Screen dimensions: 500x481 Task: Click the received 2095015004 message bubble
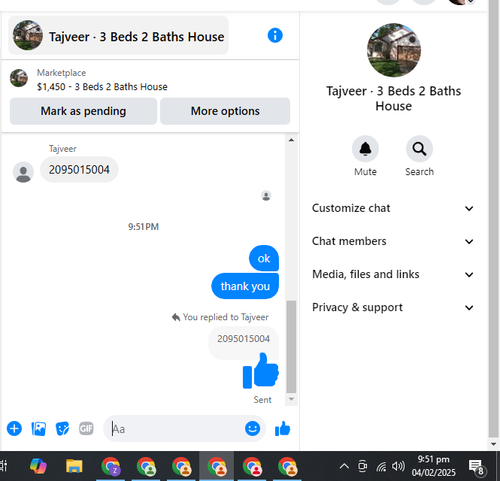point(79,170)
